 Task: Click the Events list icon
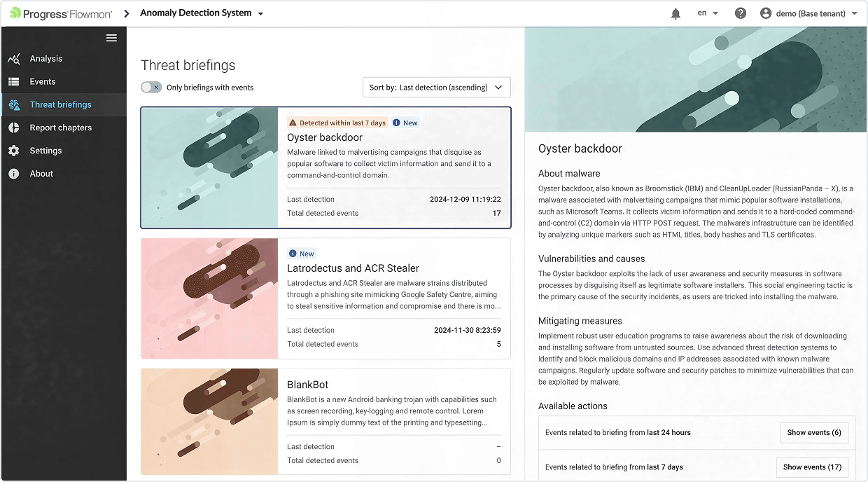14,82
